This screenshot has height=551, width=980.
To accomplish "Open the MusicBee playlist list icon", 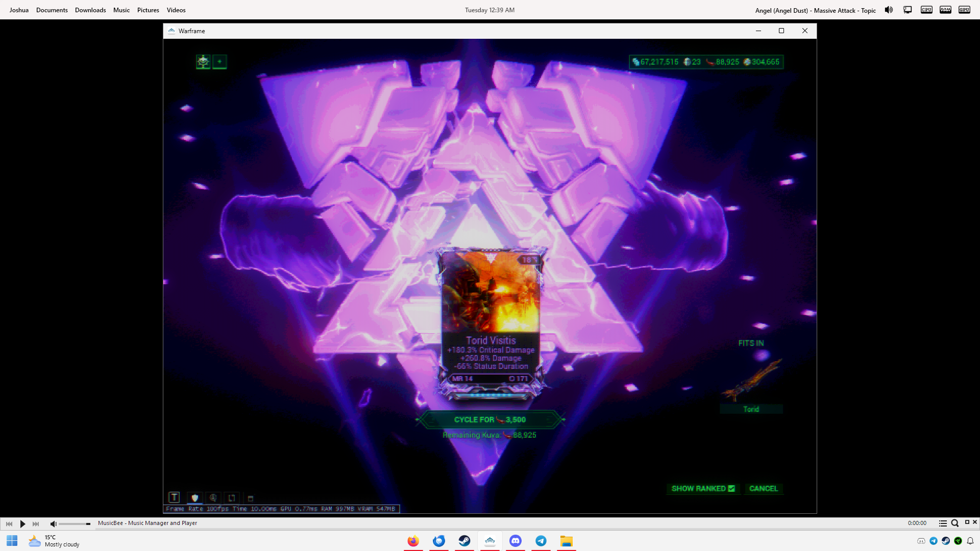I will pyautogui.click(x=943, y=523).
